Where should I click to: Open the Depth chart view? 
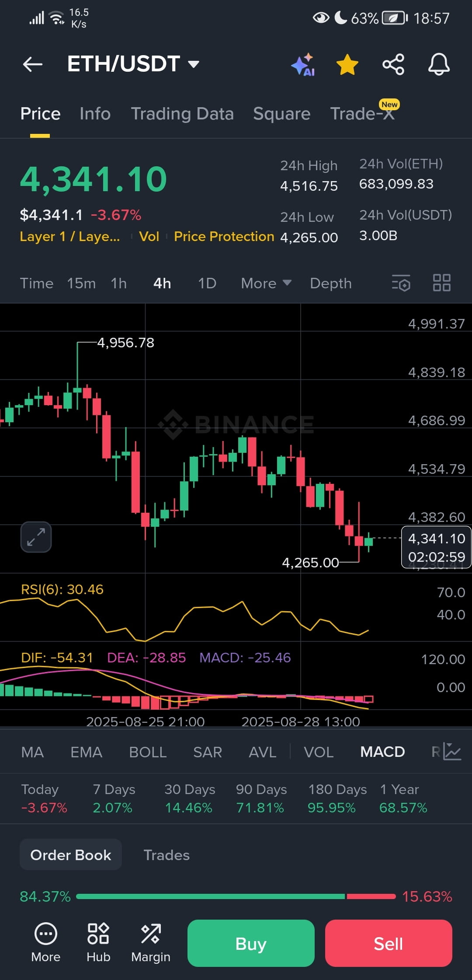click(331, 283)
